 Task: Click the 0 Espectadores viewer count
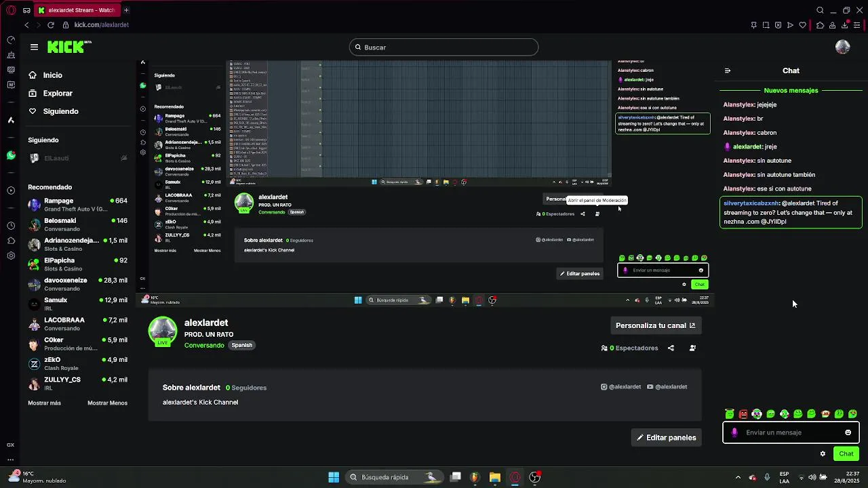629,348
